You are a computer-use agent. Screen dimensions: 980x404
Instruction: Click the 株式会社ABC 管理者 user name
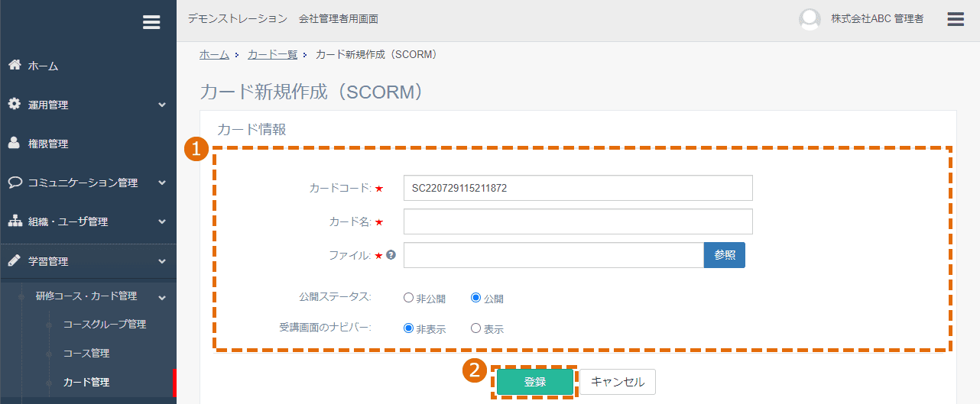click(x=878, y=19)
